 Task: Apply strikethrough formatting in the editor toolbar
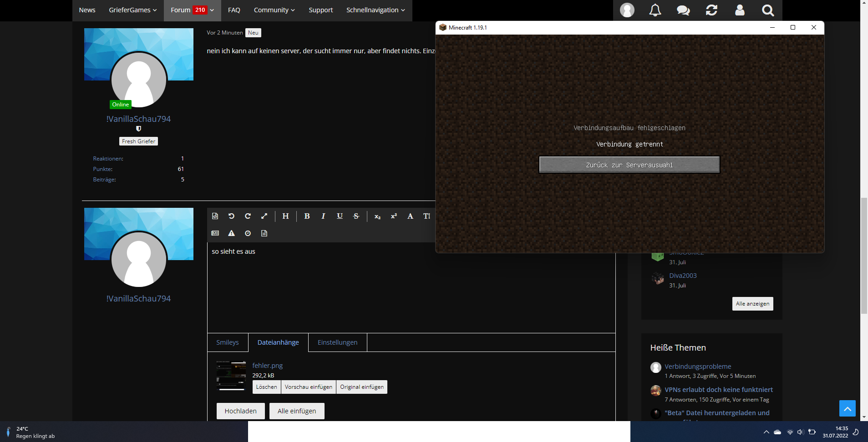coord(356,216)
